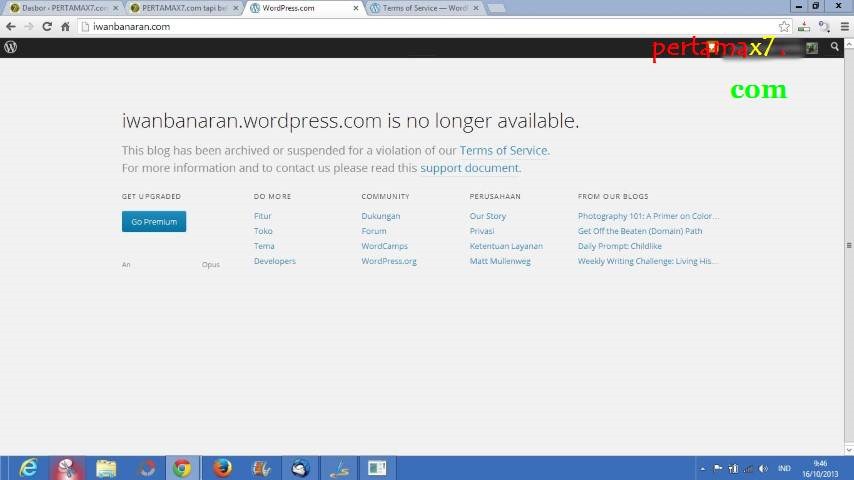Go to the browser home page icon
This screenshot has height=480, width=854.
tap(65, 27)
